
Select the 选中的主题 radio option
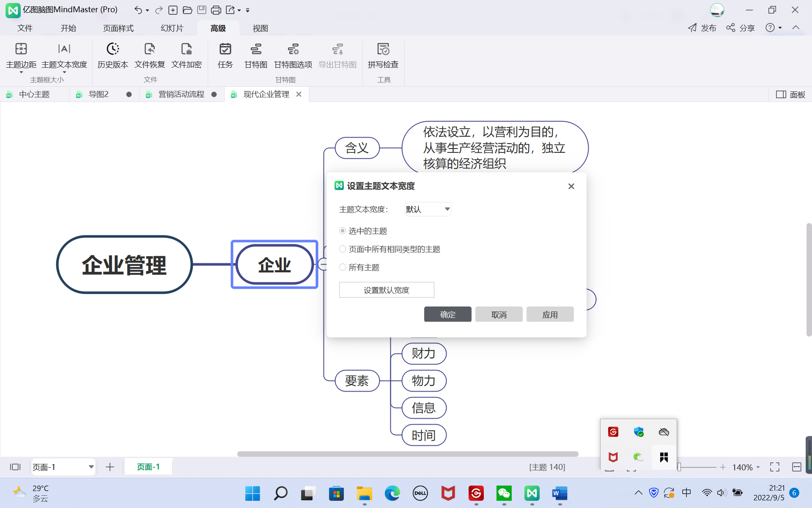(x=343, y=231)
